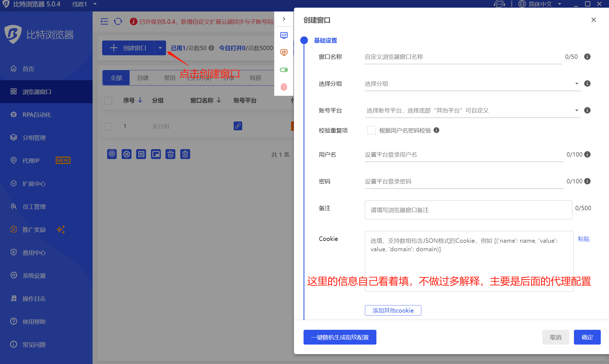Screen dimensions: 609x364
Task: Click the blue window sync icon in strip
Action: [x=284, y=35]
